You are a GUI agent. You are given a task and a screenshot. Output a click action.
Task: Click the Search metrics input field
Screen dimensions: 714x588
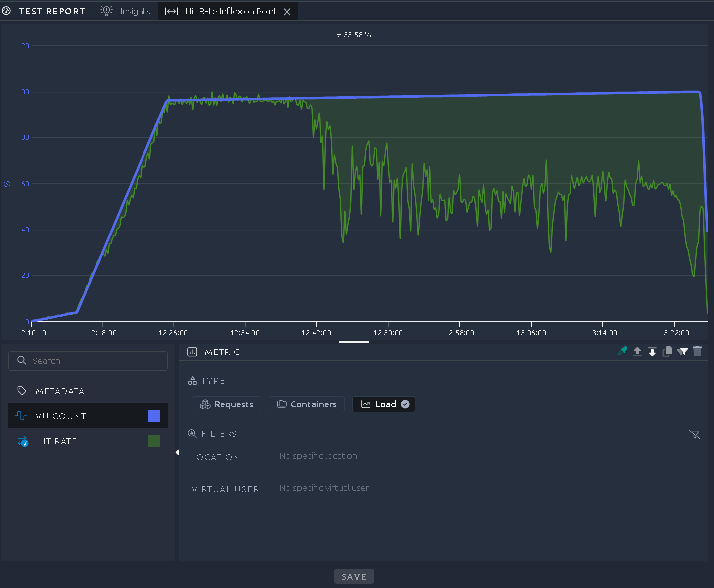click(88, 361)
